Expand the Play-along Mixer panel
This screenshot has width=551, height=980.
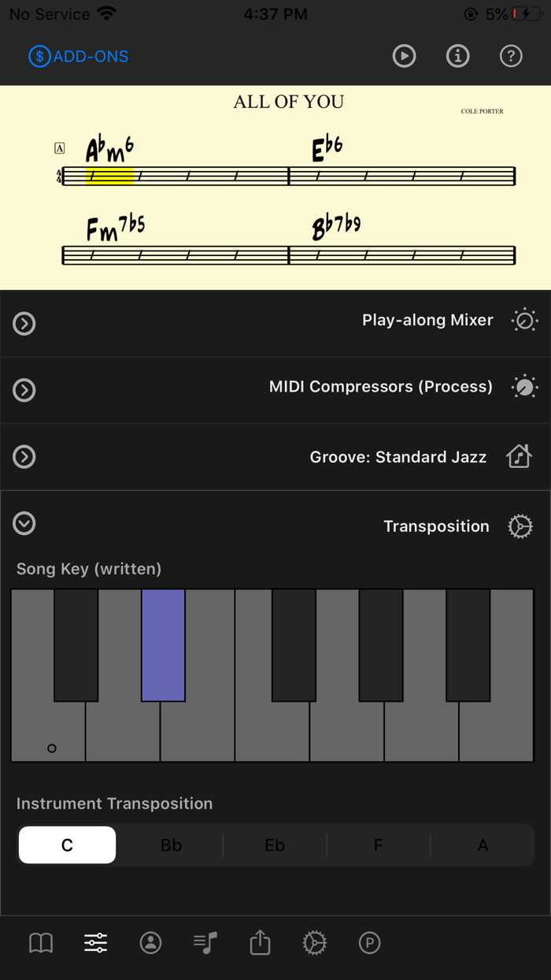click(24, 323)
